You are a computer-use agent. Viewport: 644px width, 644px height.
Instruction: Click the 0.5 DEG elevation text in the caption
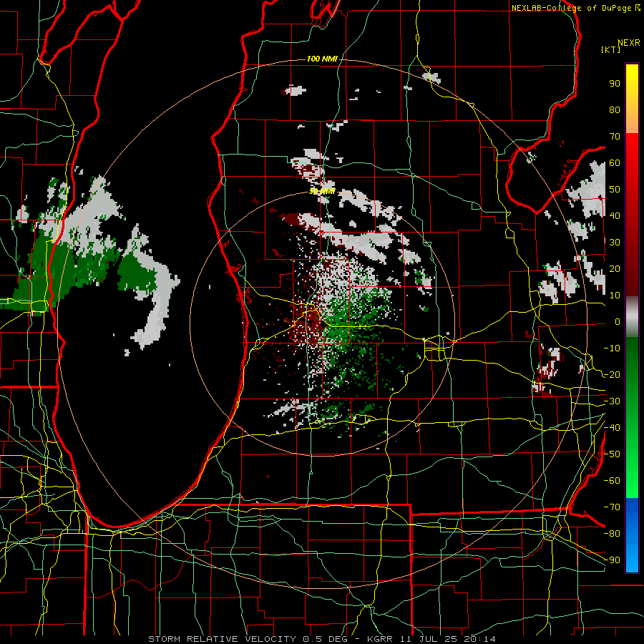pyautogui.click(x=326, y=639)
